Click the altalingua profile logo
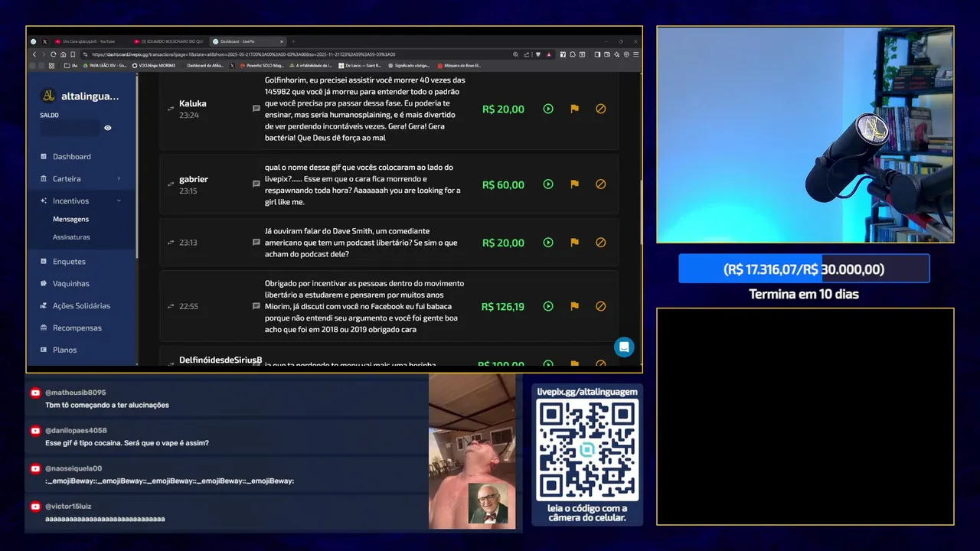This screenshot has width=980, height=551. tap(48, 96)
